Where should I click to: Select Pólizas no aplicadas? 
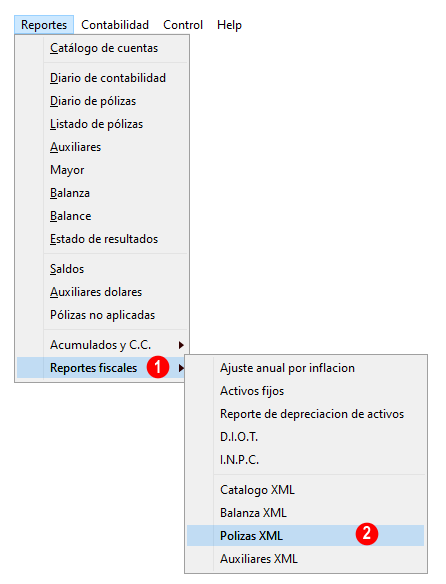(102, 315)
